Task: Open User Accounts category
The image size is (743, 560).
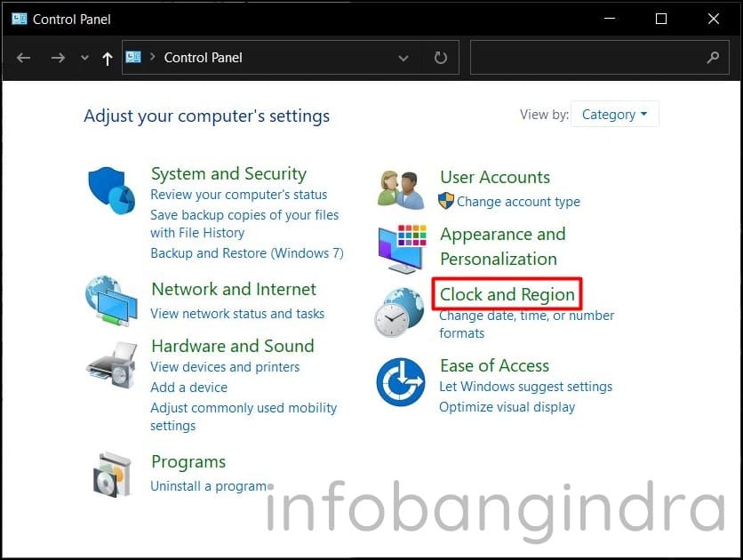Action: [x=495, y=177]
